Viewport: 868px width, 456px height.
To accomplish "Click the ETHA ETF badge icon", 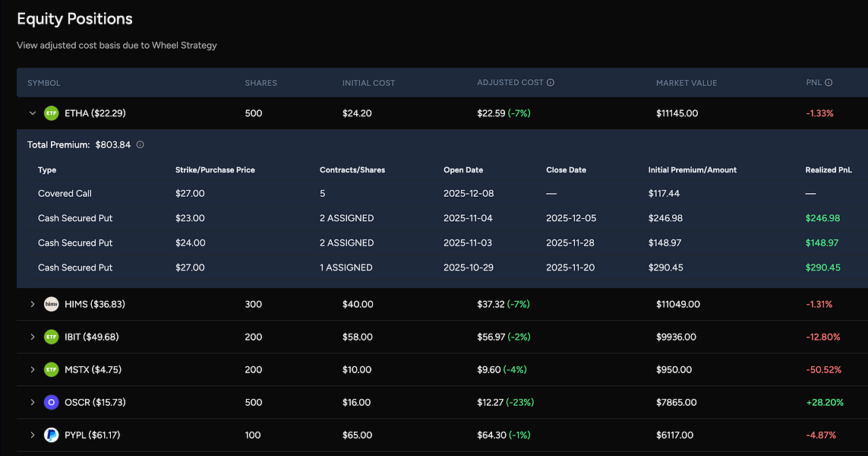I will pyautogui.click(x=51, y=112).
